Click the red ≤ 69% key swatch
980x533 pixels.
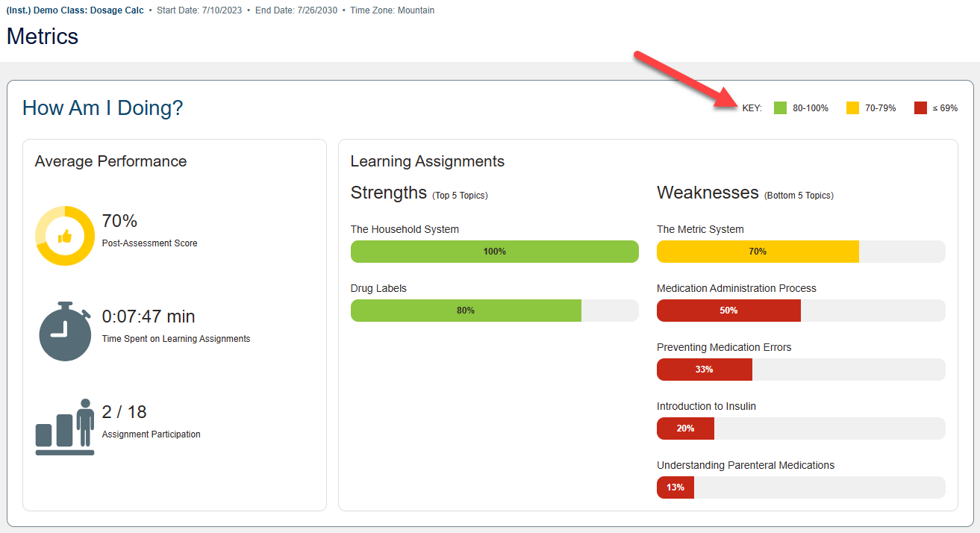920,108
